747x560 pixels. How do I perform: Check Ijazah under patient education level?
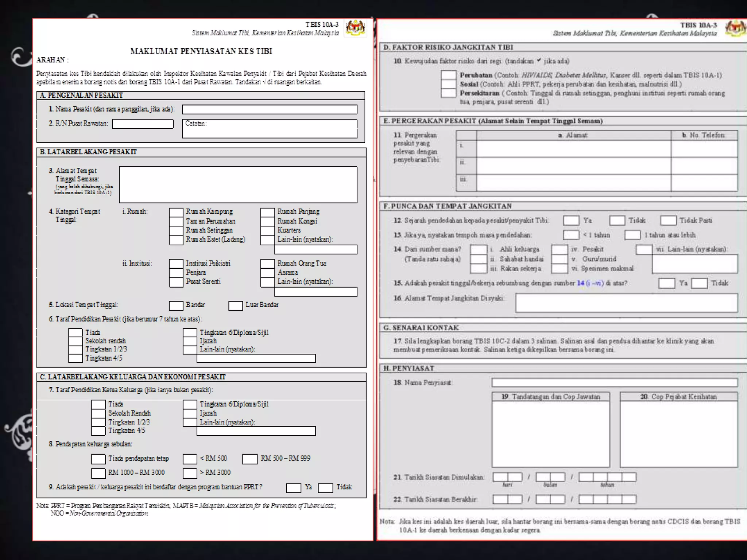click(x=190, y=341)
